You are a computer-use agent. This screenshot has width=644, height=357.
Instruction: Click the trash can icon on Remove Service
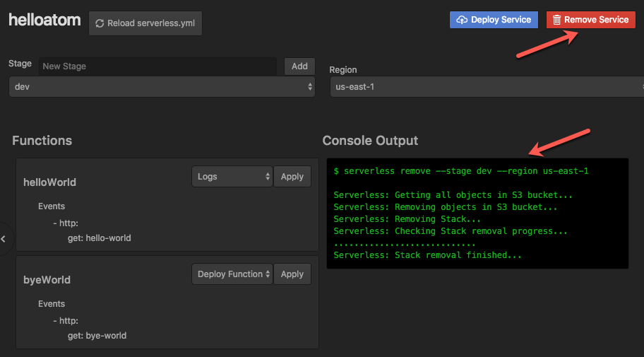pyautogui.click(x=556, y=20)
